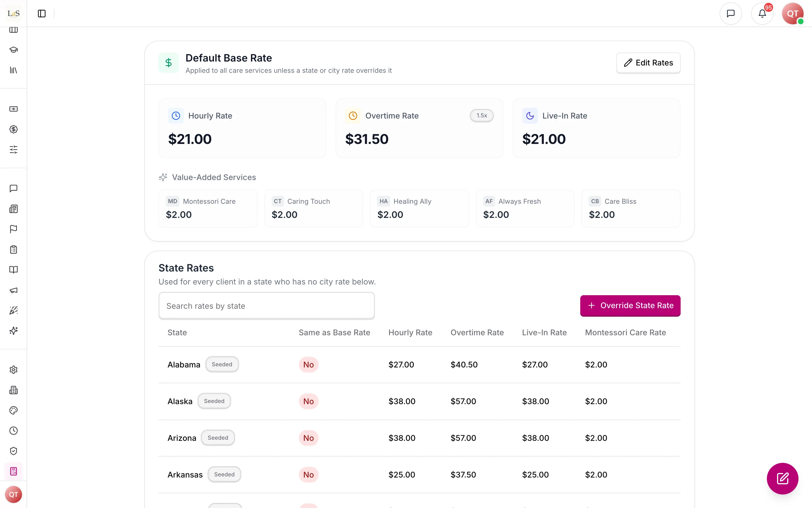Open the building sidebar icon

[14, 390]
